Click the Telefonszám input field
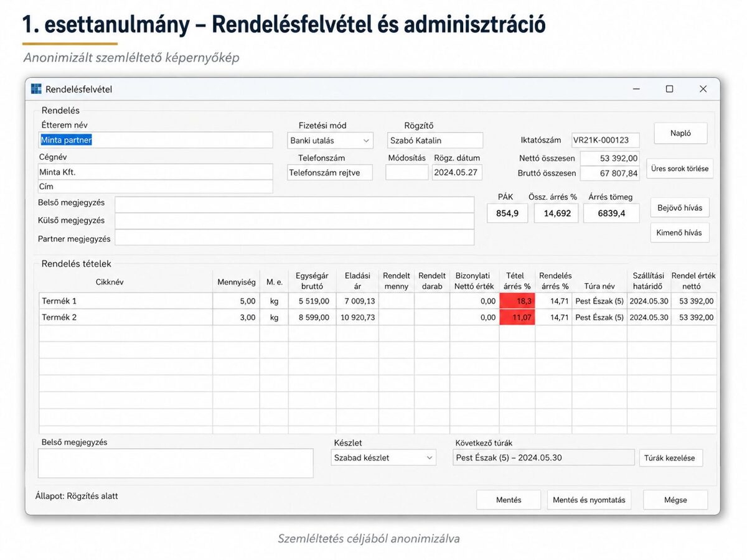Image resolution: width=747 pixels, height=560 pixels. (330, 172)
